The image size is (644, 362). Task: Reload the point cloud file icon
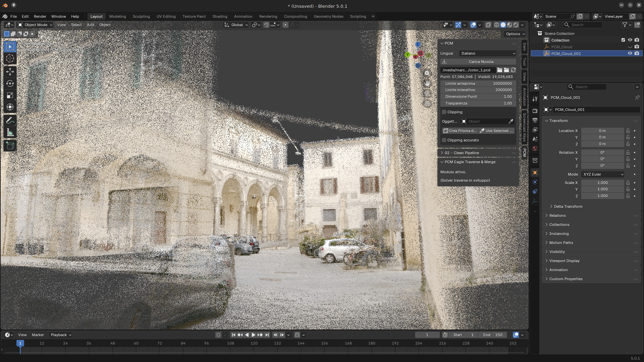click(513, 70)
